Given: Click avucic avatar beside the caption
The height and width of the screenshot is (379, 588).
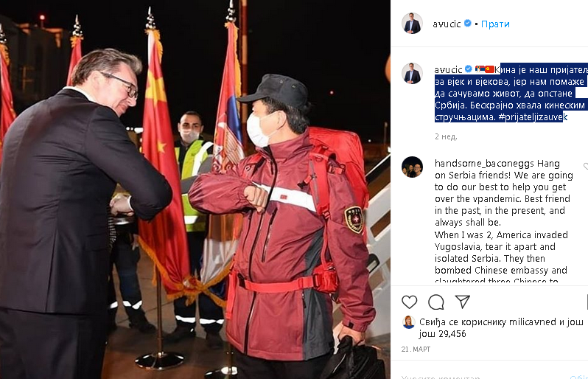Looking at the screenshot, I should click(x=412, y=74).
